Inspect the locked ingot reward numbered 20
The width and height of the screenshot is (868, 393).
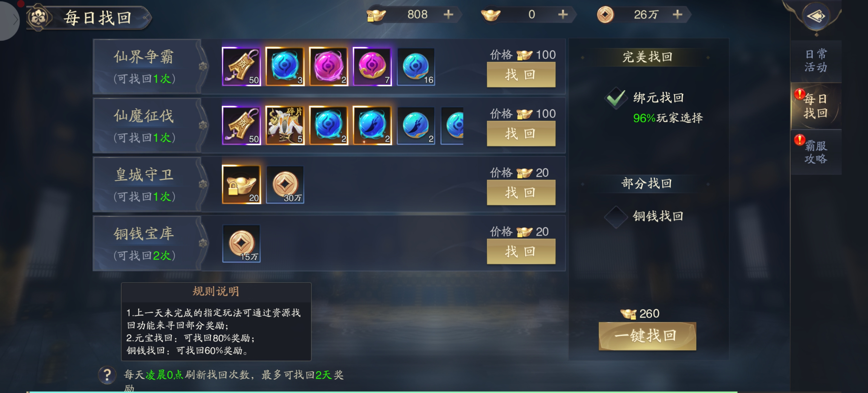241,185
